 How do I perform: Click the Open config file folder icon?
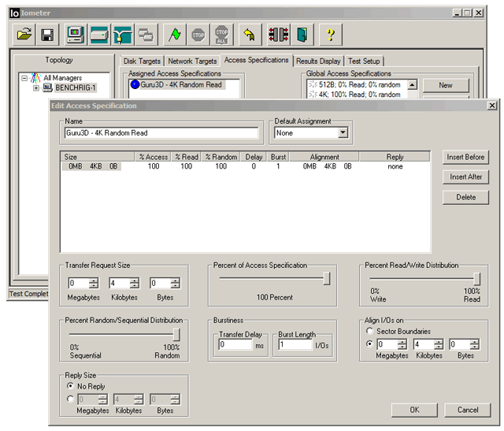[x=24, y=35]
